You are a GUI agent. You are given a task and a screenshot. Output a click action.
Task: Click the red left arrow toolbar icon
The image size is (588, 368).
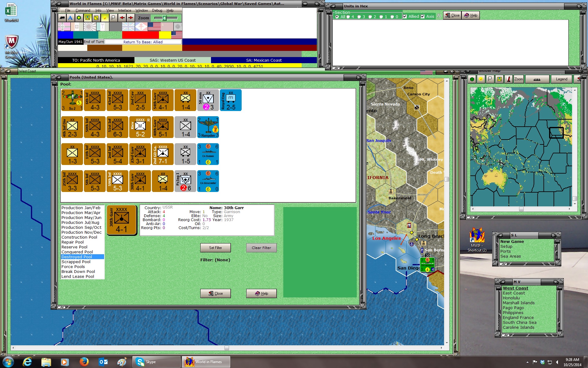(122, 18)
